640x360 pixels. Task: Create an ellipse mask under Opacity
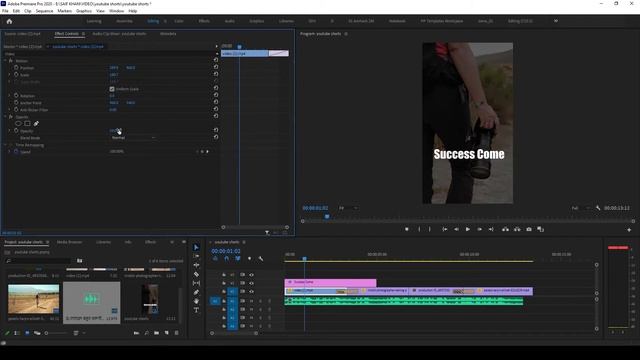(18, 123)
